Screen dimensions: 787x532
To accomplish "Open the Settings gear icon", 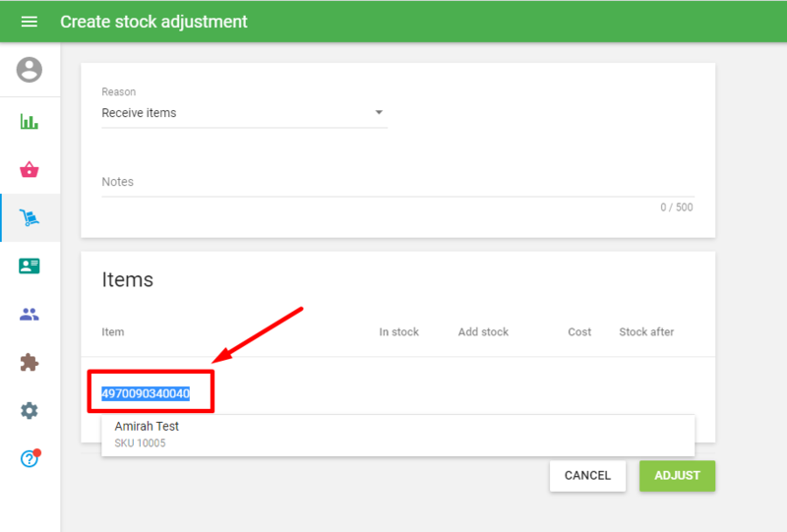I will [x=30, y=411].
